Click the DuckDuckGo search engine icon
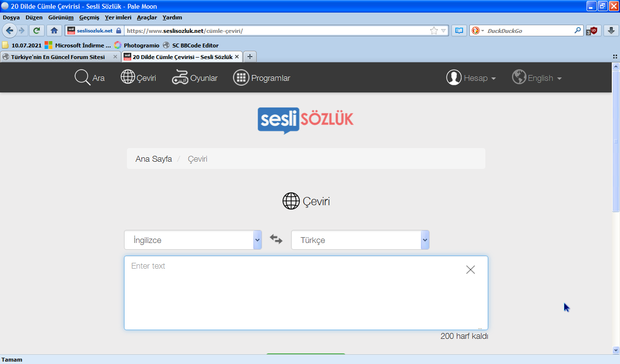 click(476, 30)
